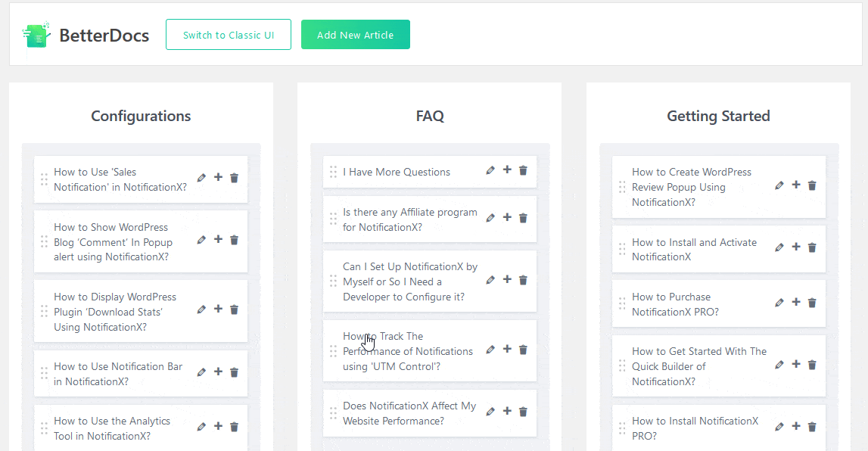The image size is (868, 451).
Task: Open "How to Track The Performance of Notifications" article
Action: tap(409, 350)
